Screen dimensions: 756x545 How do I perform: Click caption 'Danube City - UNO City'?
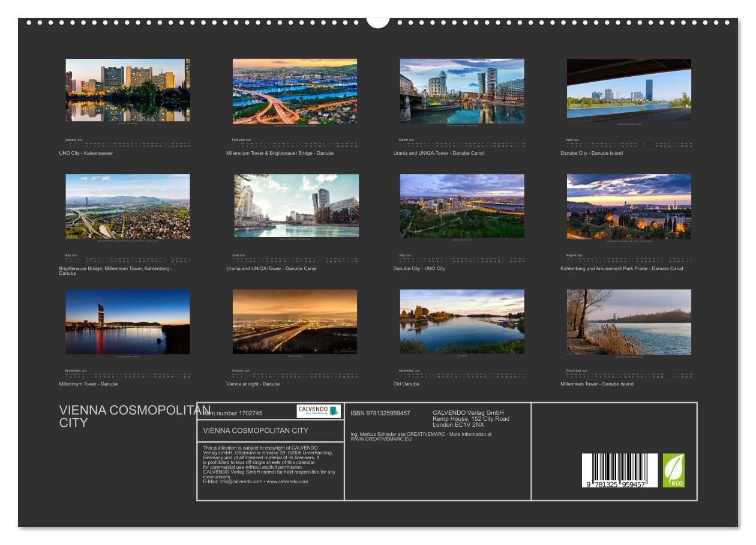419,268
